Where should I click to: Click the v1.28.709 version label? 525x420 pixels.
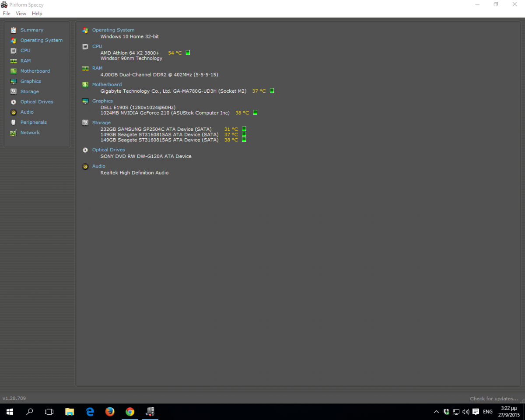14,399
